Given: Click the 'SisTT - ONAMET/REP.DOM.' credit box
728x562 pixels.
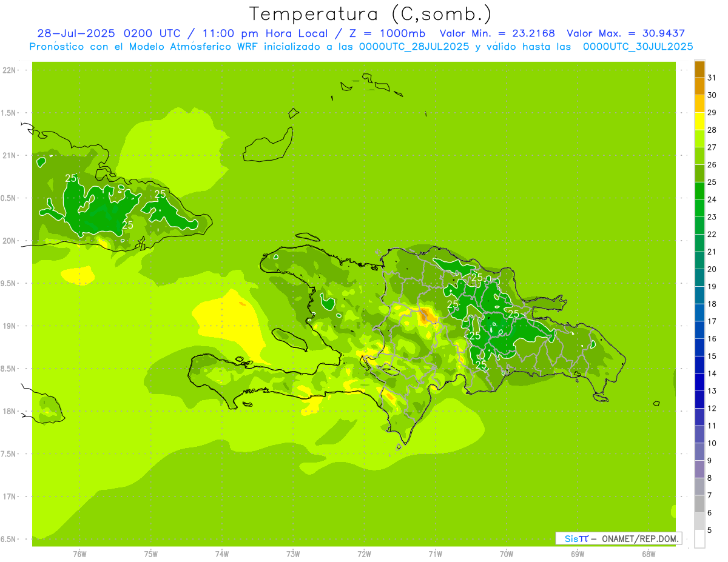Looking at the screenshot, I should [x=618, y=538].
